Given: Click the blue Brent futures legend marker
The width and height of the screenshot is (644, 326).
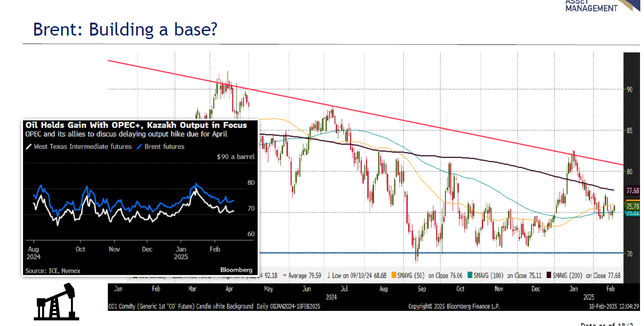Looking at the screenshot, I should tap(139, 147).
